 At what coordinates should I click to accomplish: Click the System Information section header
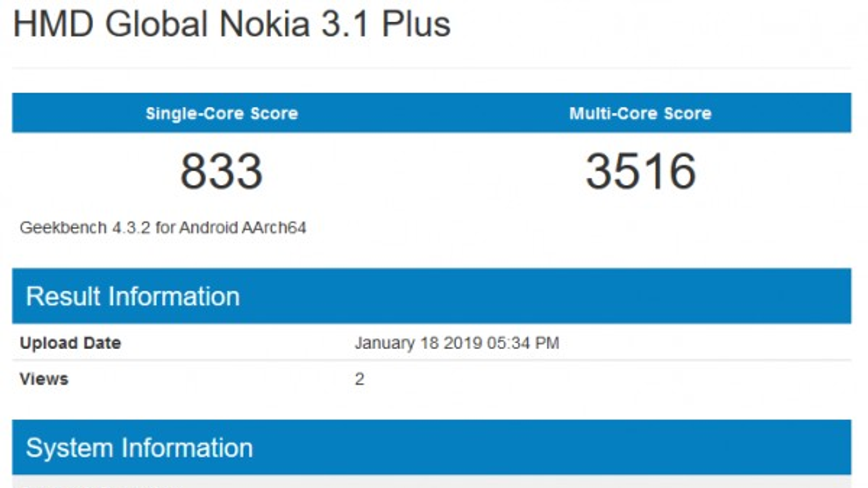[x=139, y=448]
